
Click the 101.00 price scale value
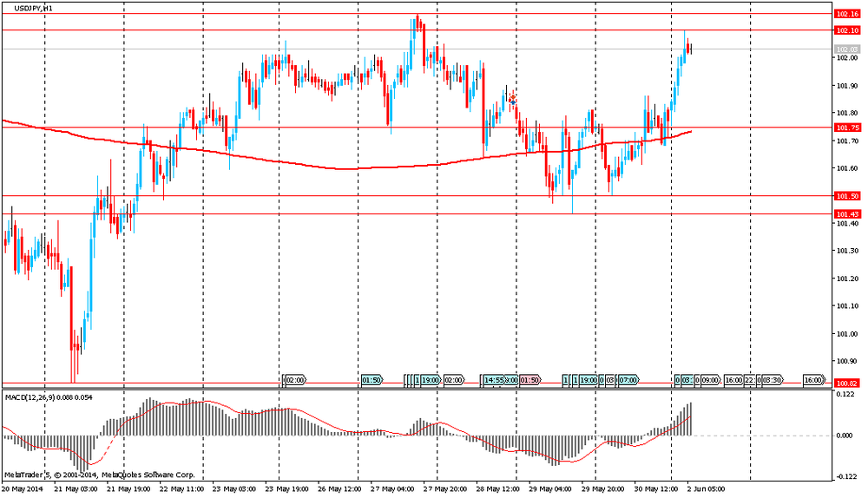coord(845,334)
